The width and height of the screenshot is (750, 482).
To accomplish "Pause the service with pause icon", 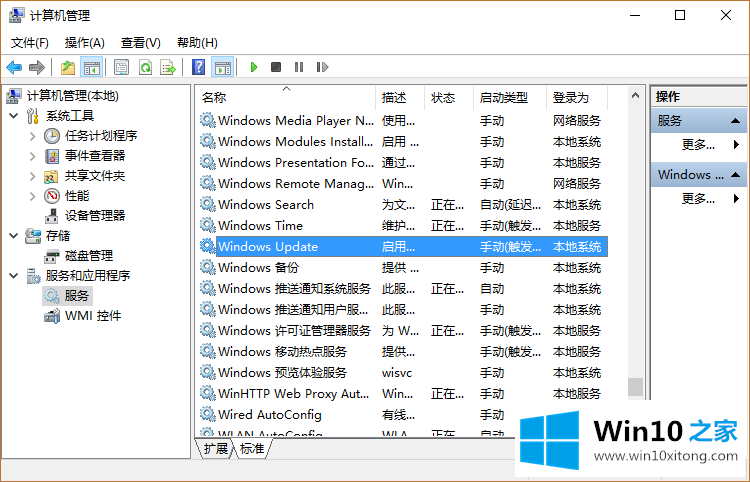I will (299, 67).
